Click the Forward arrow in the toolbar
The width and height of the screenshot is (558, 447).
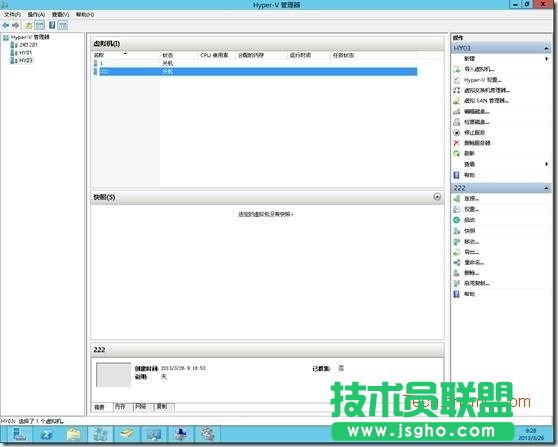click(x=16, y=25)
